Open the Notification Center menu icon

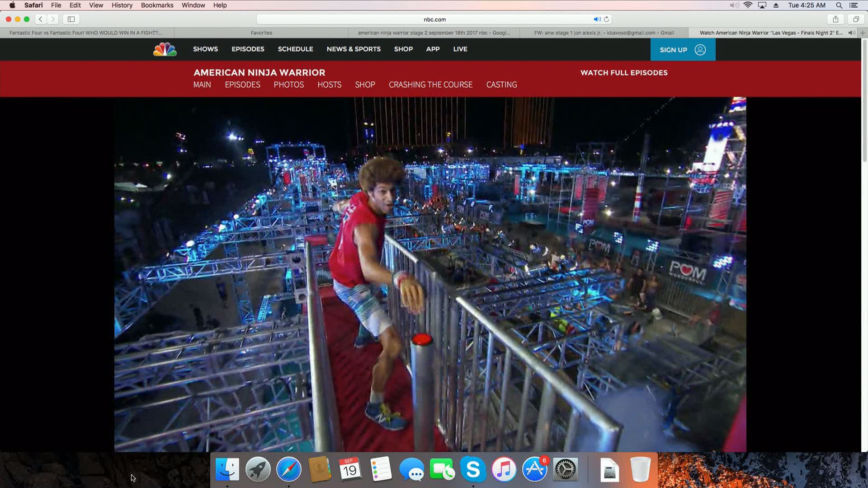(x=854, y=5)
